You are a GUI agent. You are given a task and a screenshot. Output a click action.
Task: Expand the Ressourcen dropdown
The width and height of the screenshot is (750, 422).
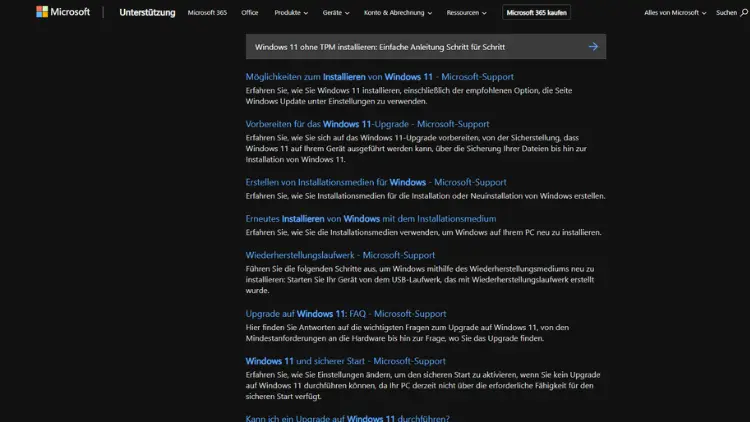tap(466, 13)
